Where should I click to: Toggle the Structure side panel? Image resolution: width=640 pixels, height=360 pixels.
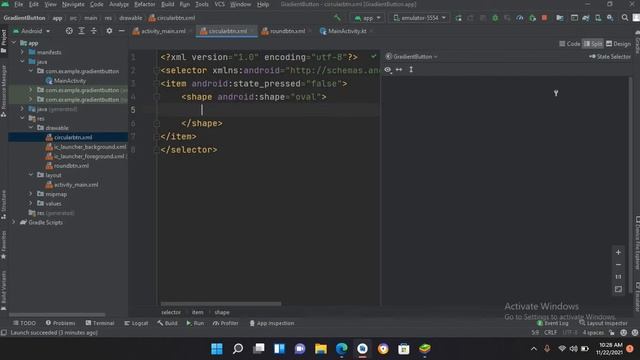pyautogui.click(x=4, y=204)
